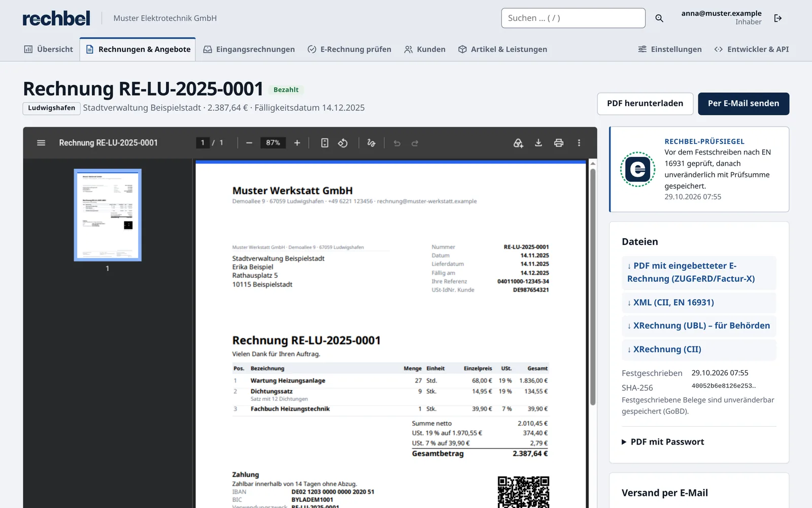812x508 pixels.
Task: Print the PDF invoice
Action: pos(559,143)
